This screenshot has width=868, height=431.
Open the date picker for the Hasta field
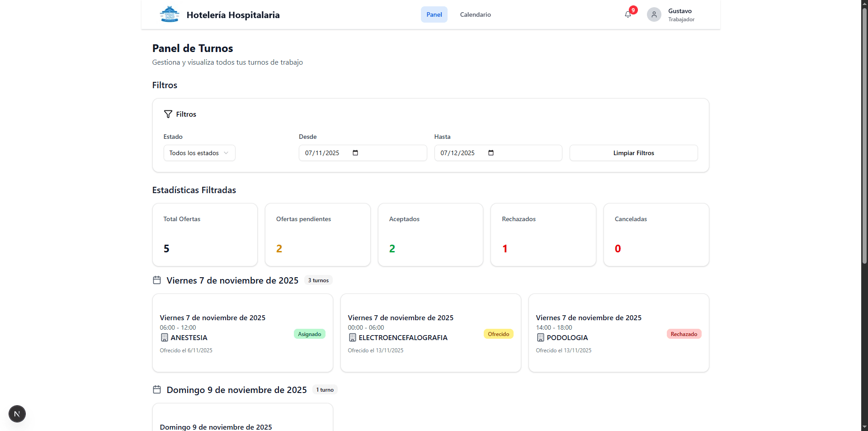pyautogui.click(x=491, y=153)
